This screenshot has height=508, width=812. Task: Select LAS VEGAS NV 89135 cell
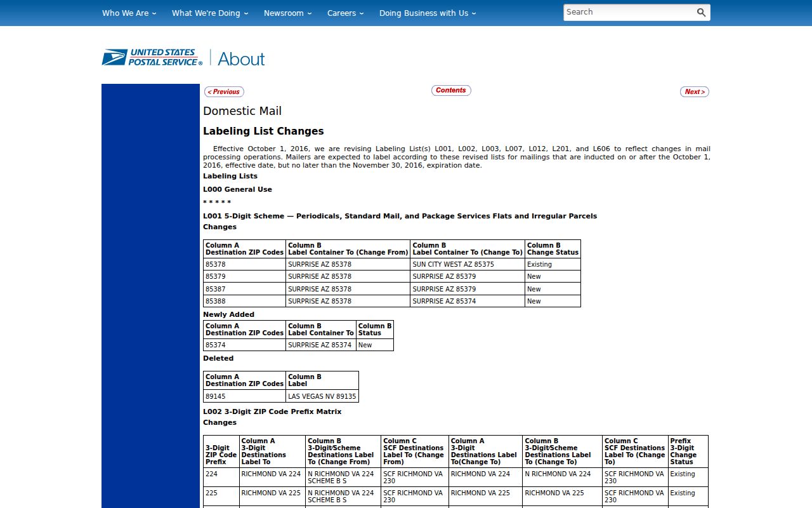322,396
